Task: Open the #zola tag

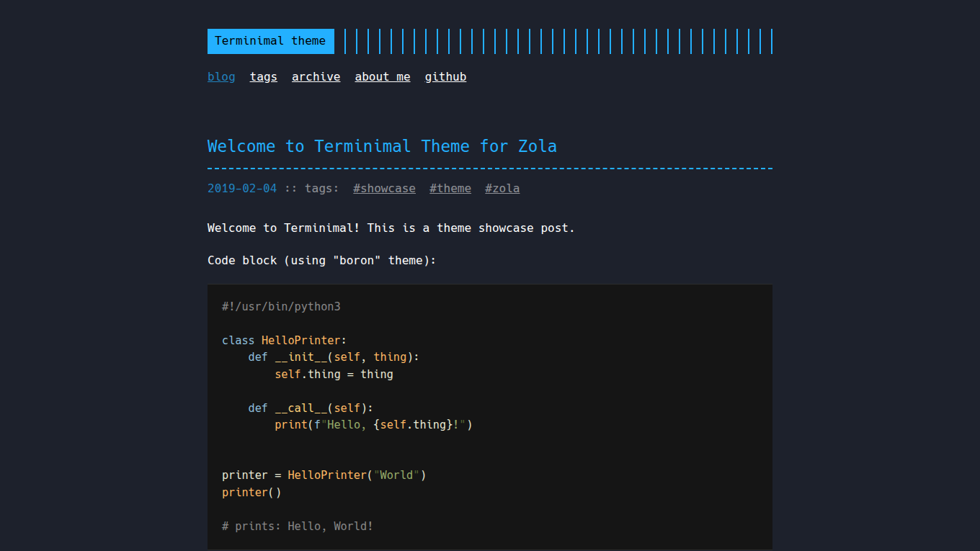Action: coord(502,188)
